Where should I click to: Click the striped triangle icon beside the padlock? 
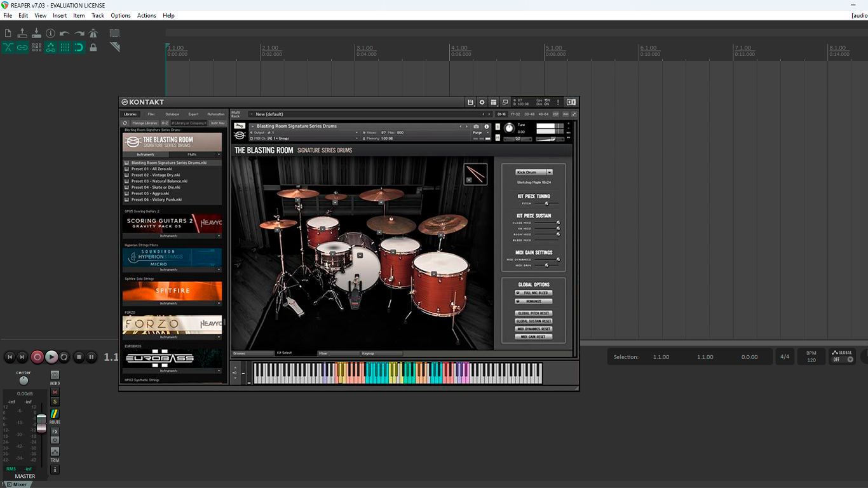point(114,47)
